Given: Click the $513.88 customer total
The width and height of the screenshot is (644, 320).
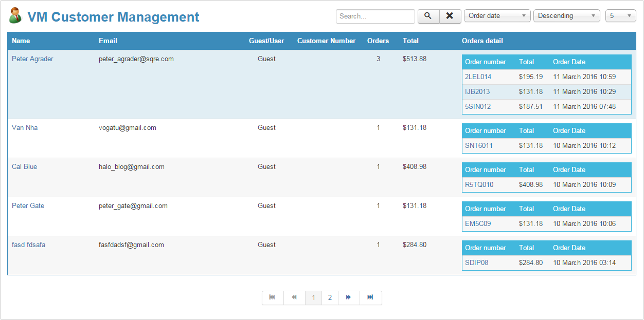Looking at the screenshot, I should click(415, 59).
